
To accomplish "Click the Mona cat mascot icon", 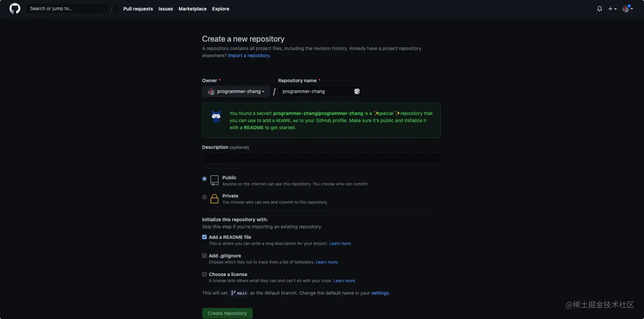I will coord(216,117).
